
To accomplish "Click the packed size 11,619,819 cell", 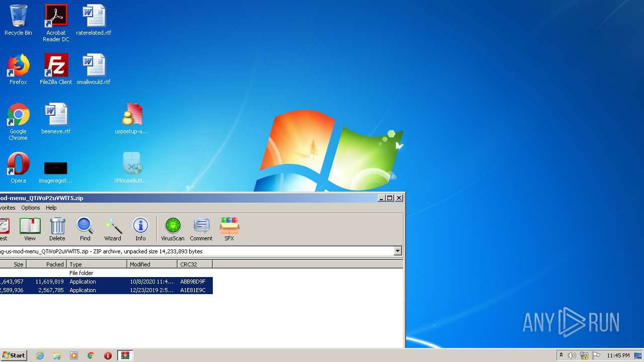I will [49, 282].
